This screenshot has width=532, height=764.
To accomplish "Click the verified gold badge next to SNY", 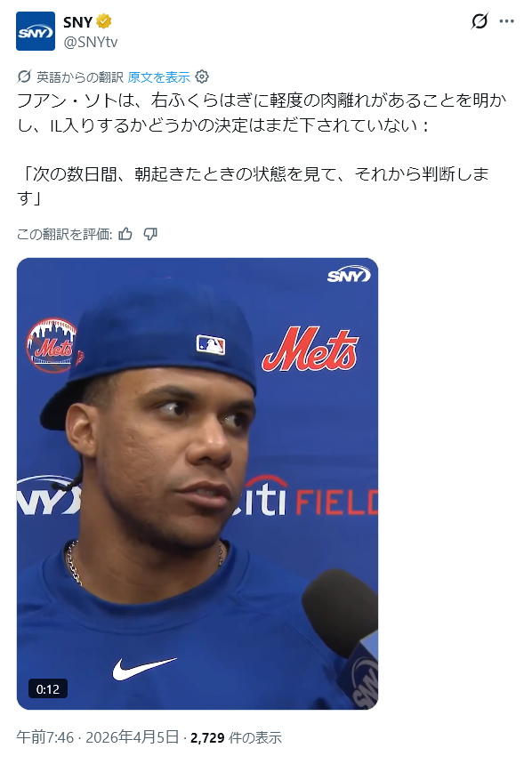I will click(104, 21).
